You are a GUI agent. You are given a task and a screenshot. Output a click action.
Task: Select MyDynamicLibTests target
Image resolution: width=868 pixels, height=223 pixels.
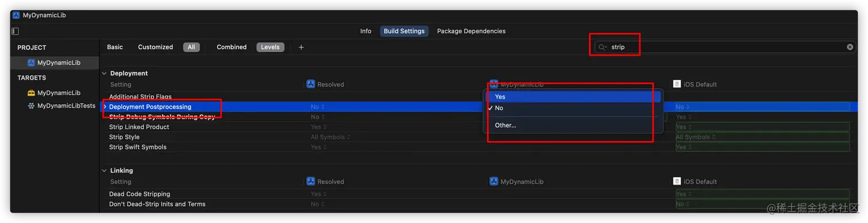61,105
